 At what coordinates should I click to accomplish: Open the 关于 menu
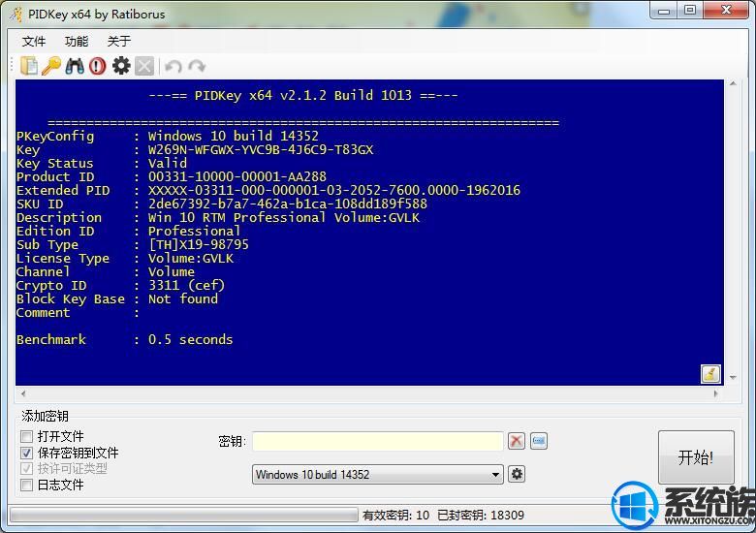coord(118,42)
